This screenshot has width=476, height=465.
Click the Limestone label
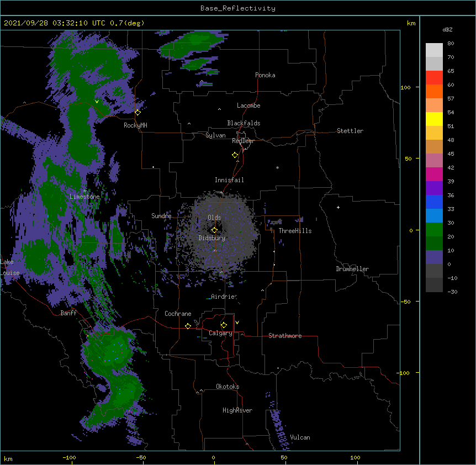[x=84, y=197]
